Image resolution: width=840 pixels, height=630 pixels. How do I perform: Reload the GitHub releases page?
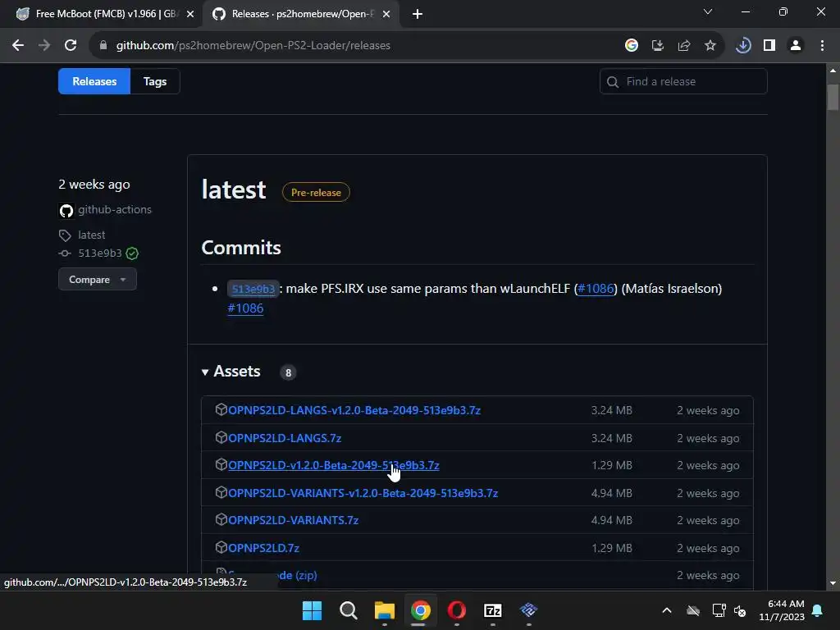tap(71, 46)
